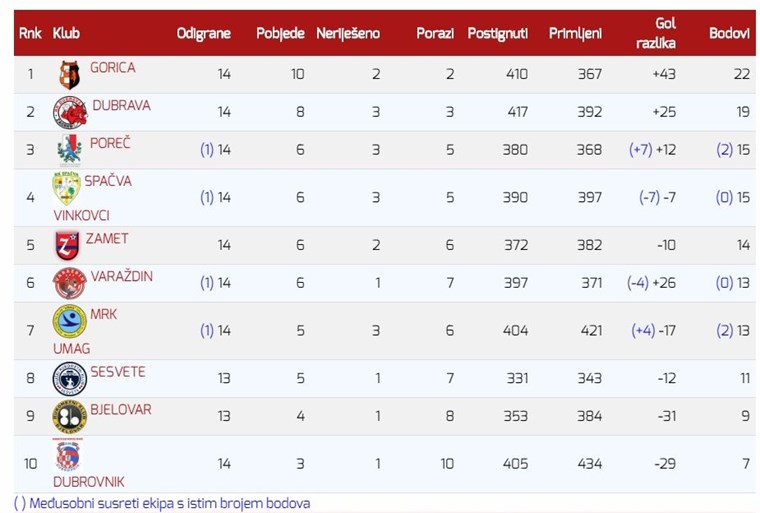Screen dimensions: 760x513
Task: Click the Dubrava club logo
Action: pyautogui.click(x=70, y=112)
